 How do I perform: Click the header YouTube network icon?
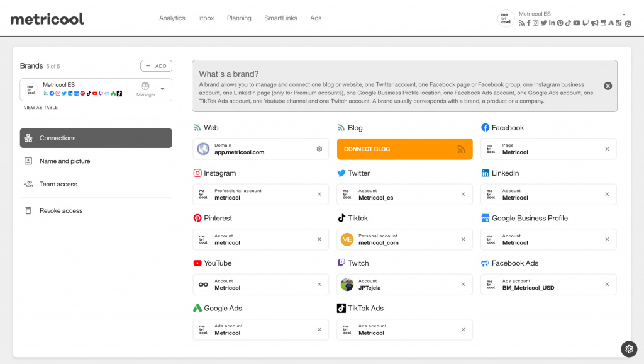pos(577,23)
